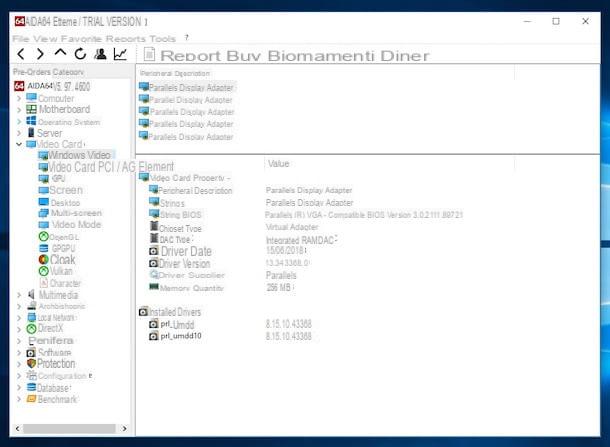Go forward with the right arrow toolbar icon
This screenshot has width=610, height=447.
(x=40, y=54)
